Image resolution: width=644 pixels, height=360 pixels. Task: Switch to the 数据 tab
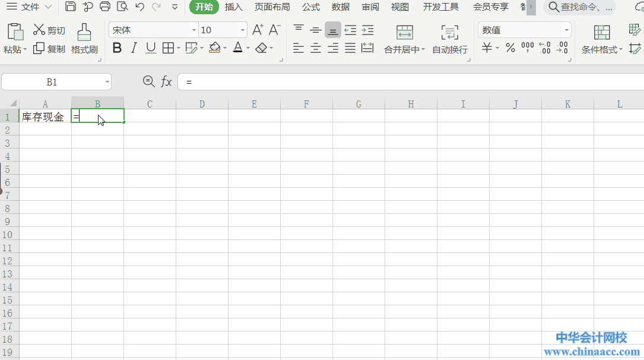(x=341, y=7)
